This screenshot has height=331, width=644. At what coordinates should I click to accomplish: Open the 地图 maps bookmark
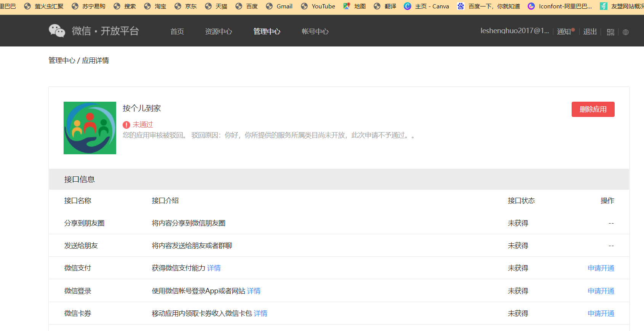pyautogui.click(x=354, y=6)
